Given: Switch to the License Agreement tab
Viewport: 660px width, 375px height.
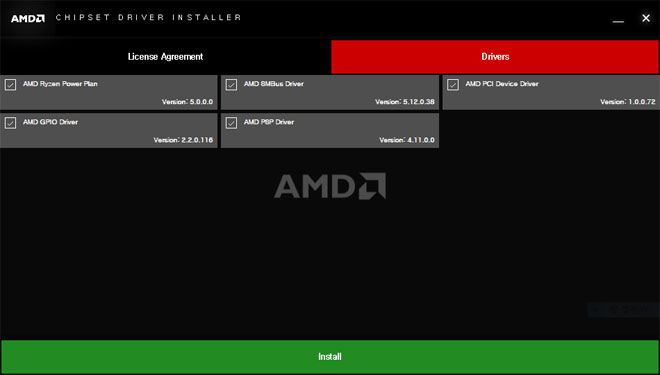Looking at the screenshot, I should [165, 57].
